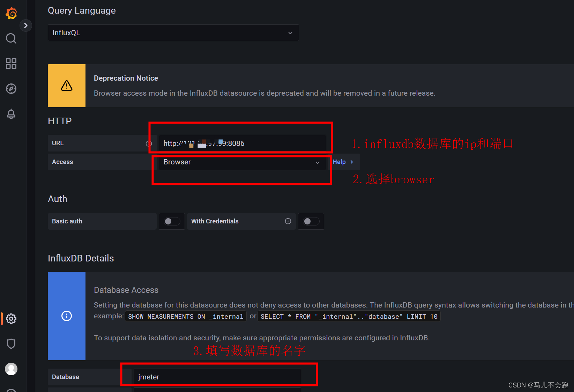Click the HTTP section heading

(60, 121)
